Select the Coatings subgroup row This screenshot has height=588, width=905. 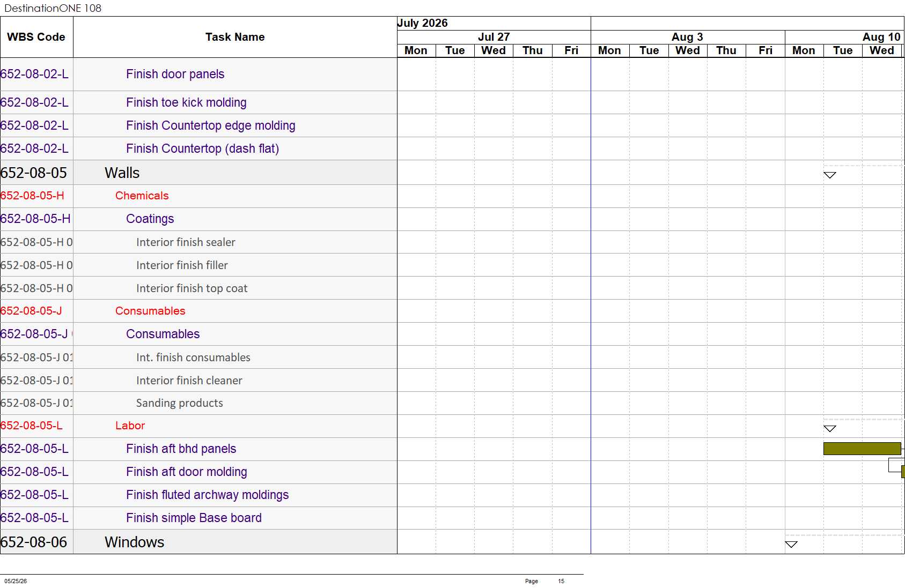(198, 219)
